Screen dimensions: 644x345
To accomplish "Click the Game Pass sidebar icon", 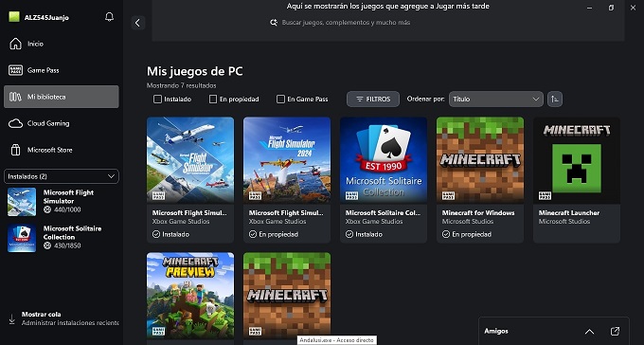I will (x=15, y=70).
